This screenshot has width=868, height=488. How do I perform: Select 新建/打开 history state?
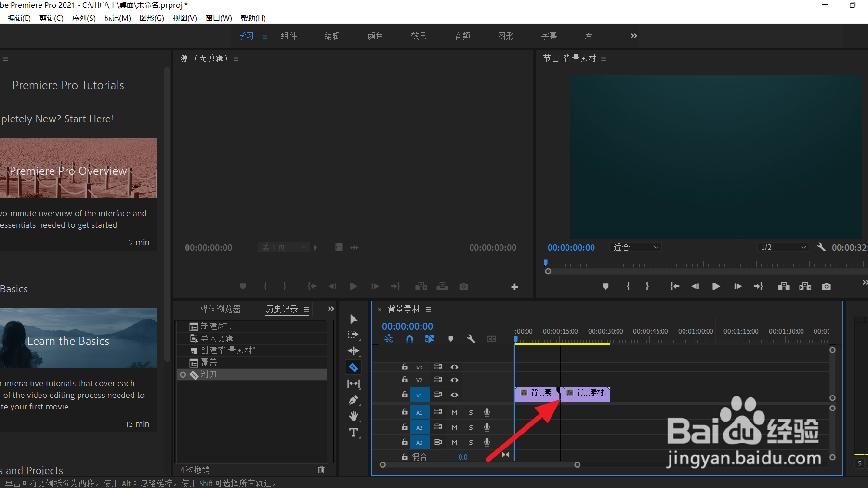point(252,326)
